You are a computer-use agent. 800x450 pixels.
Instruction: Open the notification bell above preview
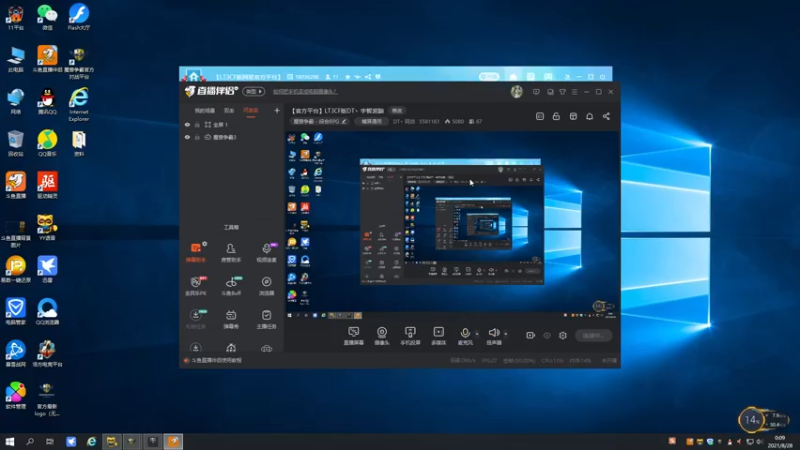(589, 116)
